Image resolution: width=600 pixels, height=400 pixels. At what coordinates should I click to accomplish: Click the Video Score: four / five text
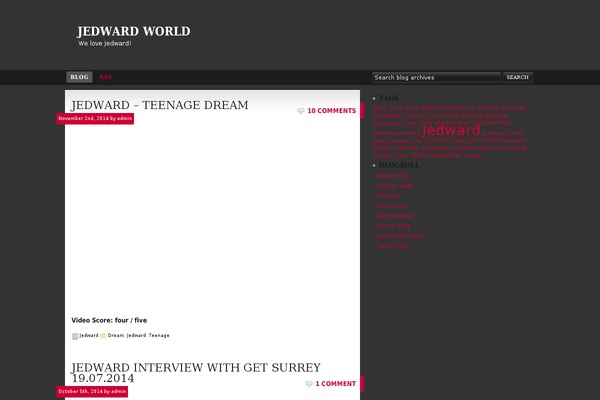pos(109,320)
